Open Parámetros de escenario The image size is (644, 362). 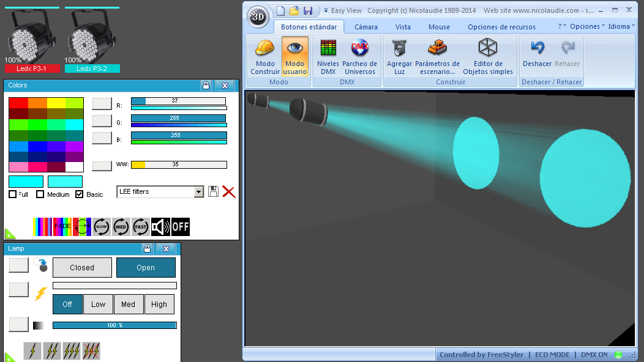pos(438,57)
